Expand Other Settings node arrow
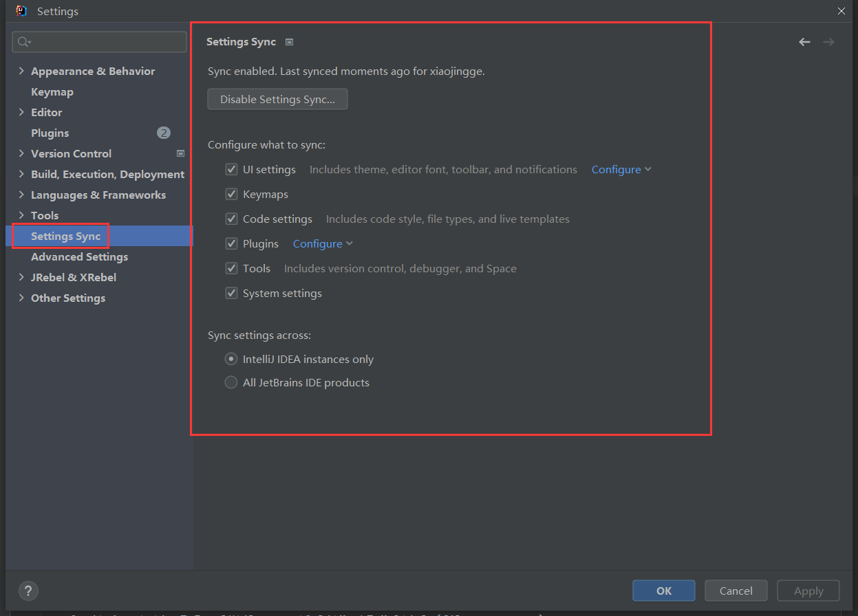The width and height of the screenshot is (858, 616). click(x=21, y=298)
